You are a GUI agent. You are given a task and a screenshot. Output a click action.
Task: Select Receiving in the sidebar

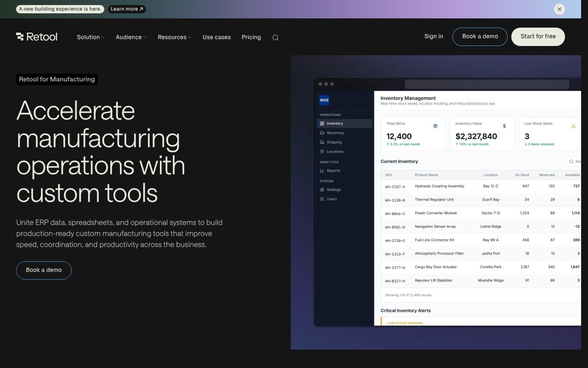click(x=345, y=133)
